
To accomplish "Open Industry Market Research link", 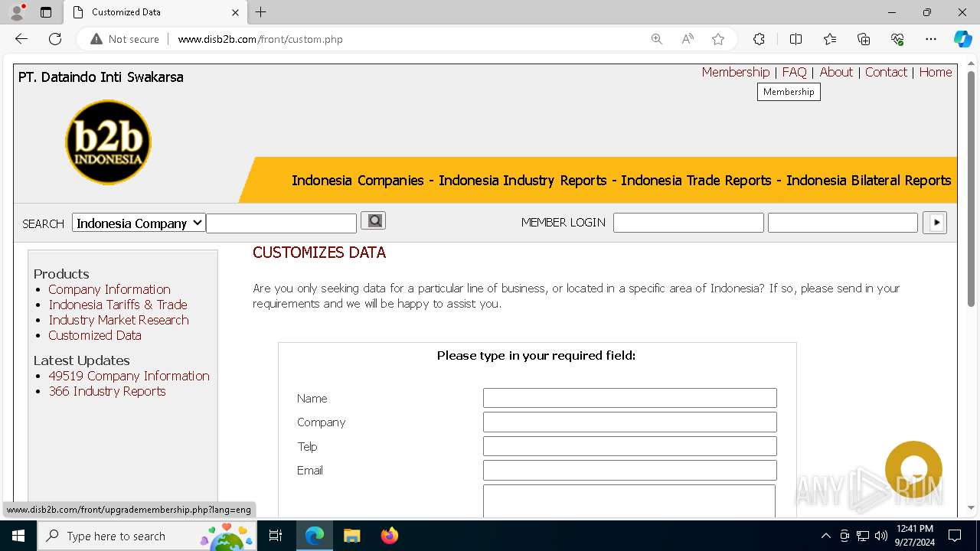I will [x=119, y=320].
